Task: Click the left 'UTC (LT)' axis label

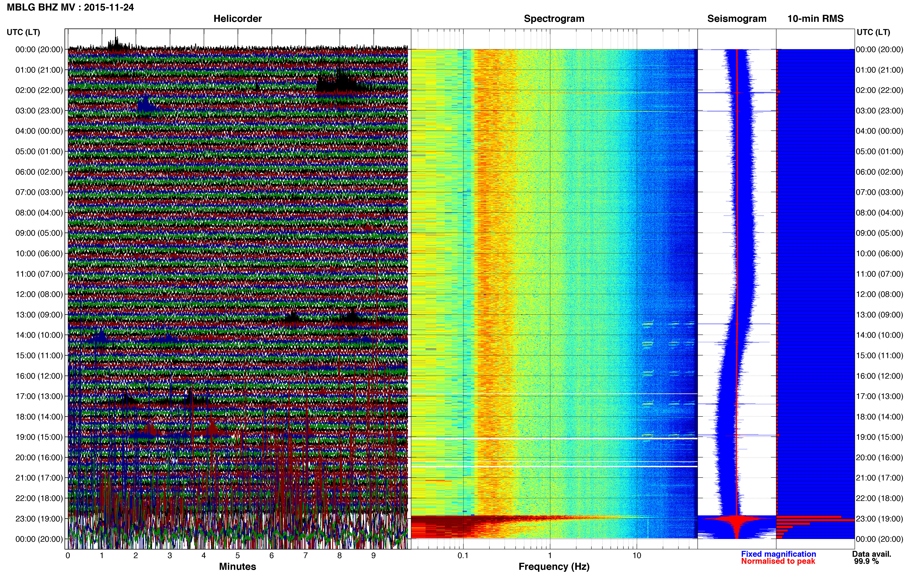Action: [23, 32]
